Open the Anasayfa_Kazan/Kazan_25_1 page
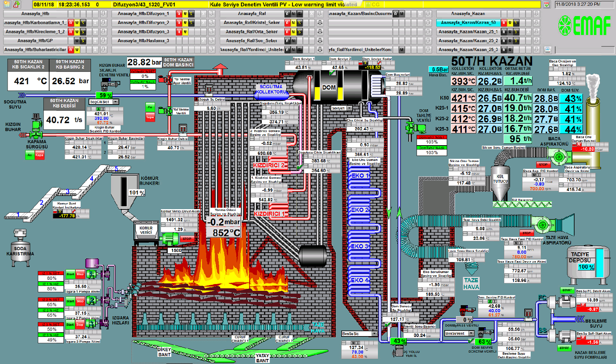This screenshot has width=616, height=364. coord(468,32)
